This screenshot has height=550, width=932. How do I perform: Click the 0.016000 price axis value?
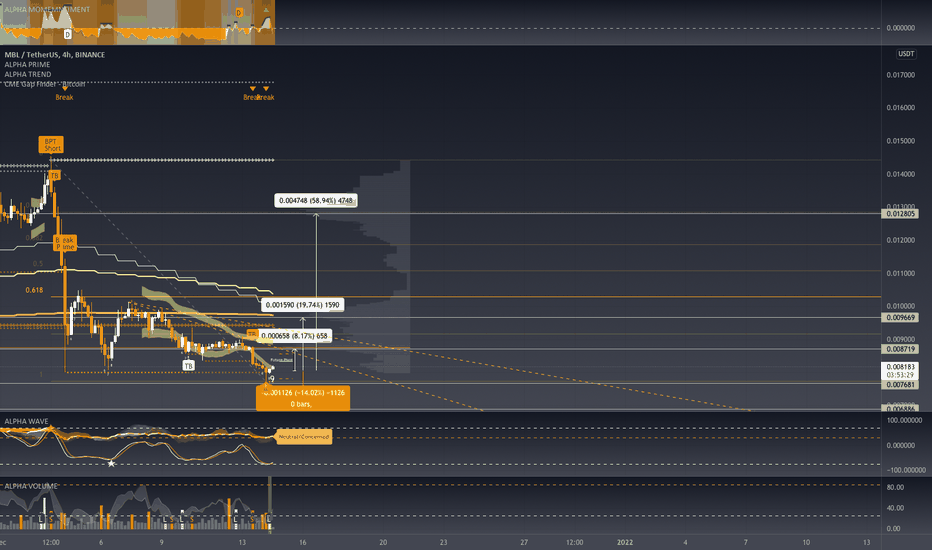point(900,108)
